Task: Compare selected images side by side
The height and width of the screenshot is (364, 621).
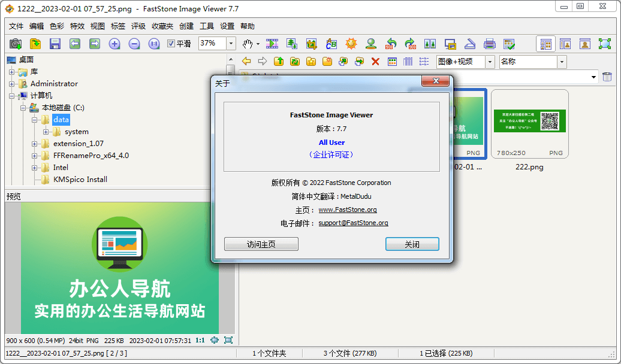Action: (430, 44)
